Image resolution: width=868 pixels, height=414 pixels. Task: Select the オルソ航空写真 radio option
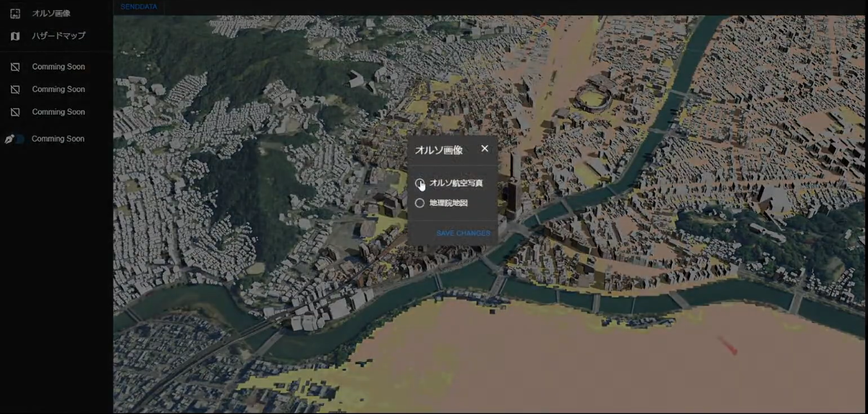(420, 184)
